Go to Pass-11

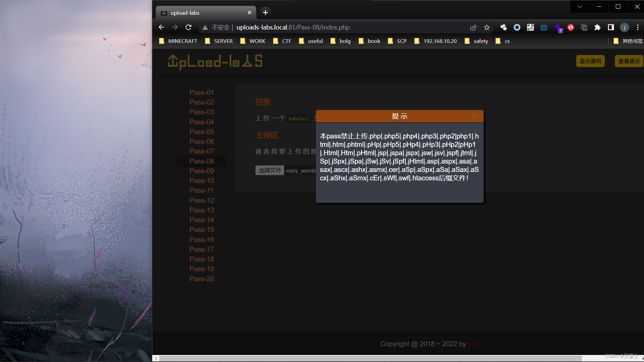click(202, 190)
